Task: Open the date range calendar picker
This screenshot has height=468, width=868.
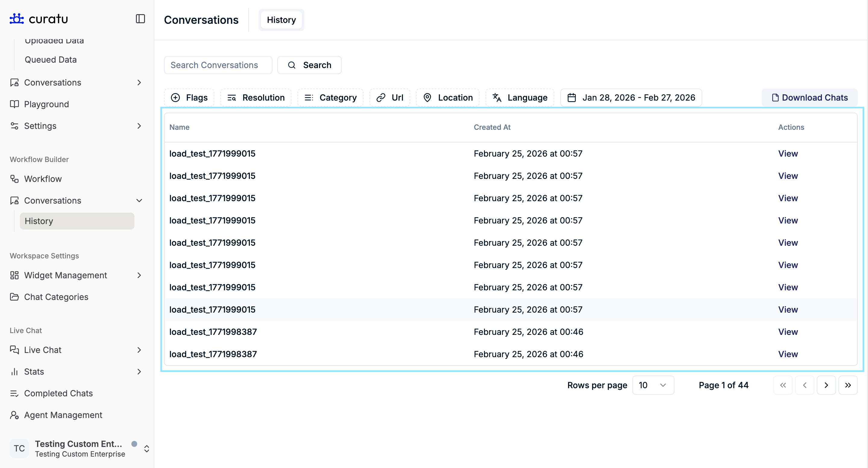Action: tap(631, 98)
